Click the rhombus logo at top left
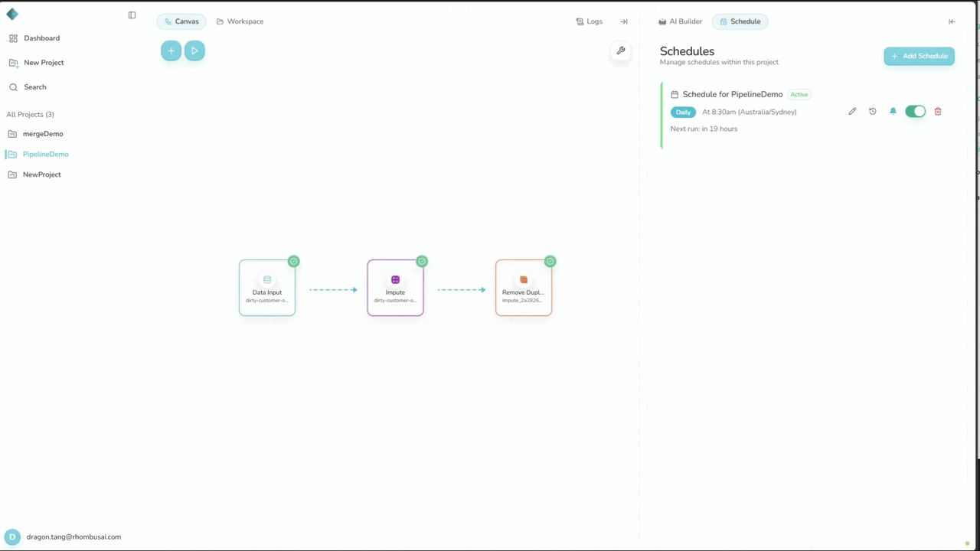The width and height of the screenshot is (980, 551). point(12,15)
